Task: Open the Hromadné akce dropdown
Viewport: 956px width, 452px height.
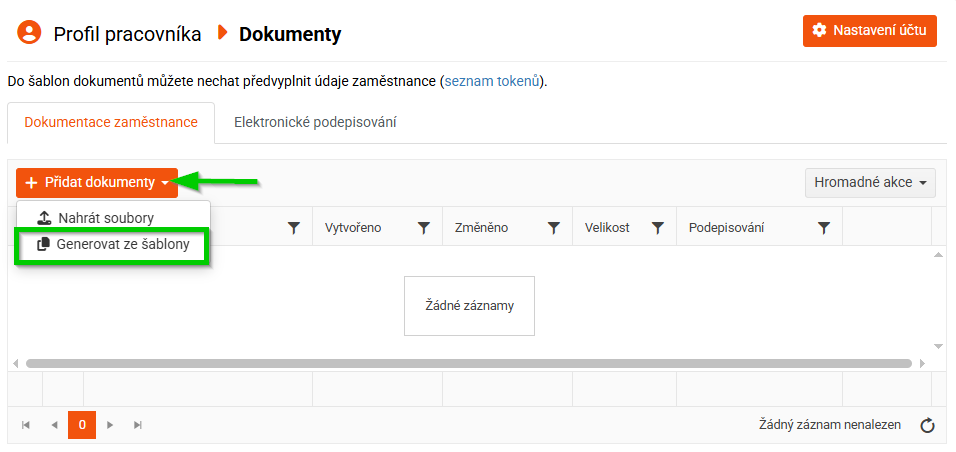Action: pos(870,183)
